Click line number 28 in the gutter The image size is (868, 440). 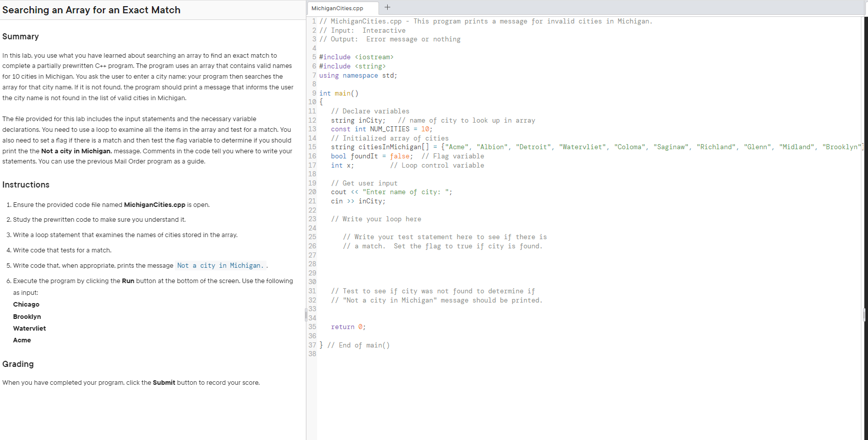click(x=312, y=264)
